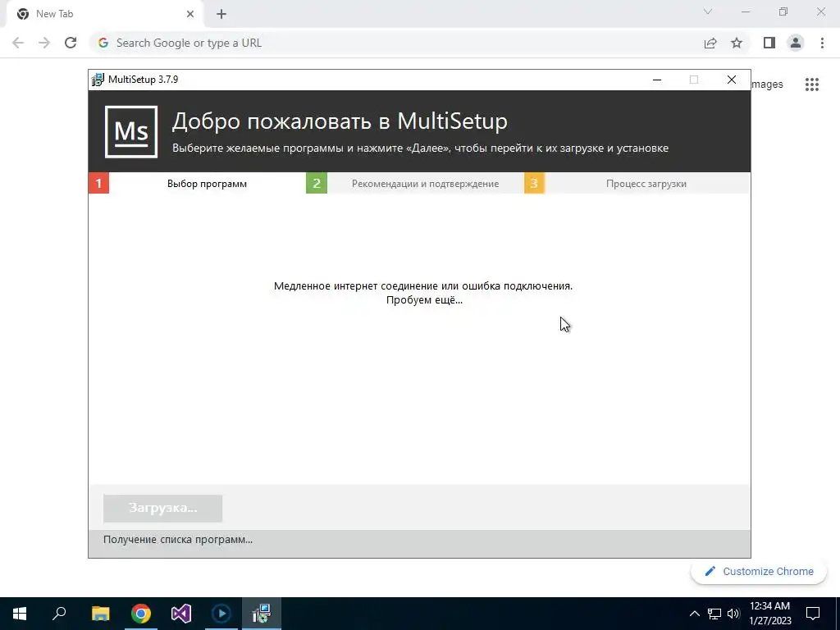This screenshot has height=630, width=840.
Task: Click the MultiSetup Ms logo
Action: click(x=131, y=132)
